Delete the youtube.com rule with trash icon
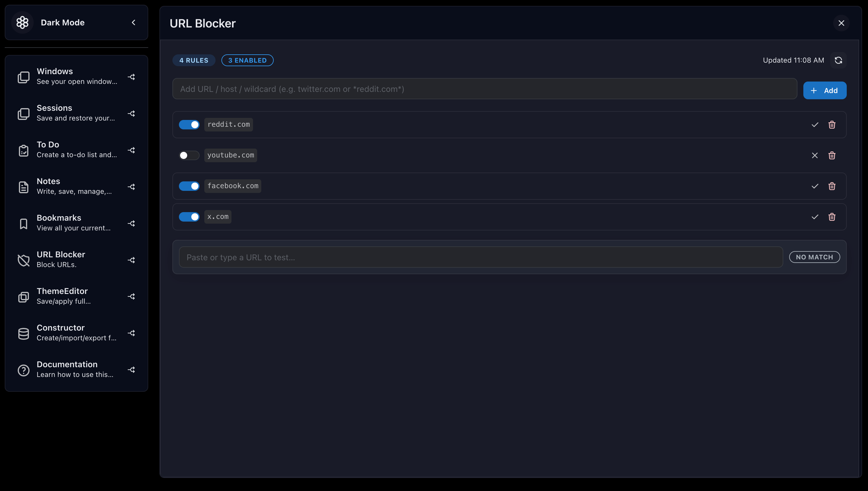868x491 pixels. 832,155
